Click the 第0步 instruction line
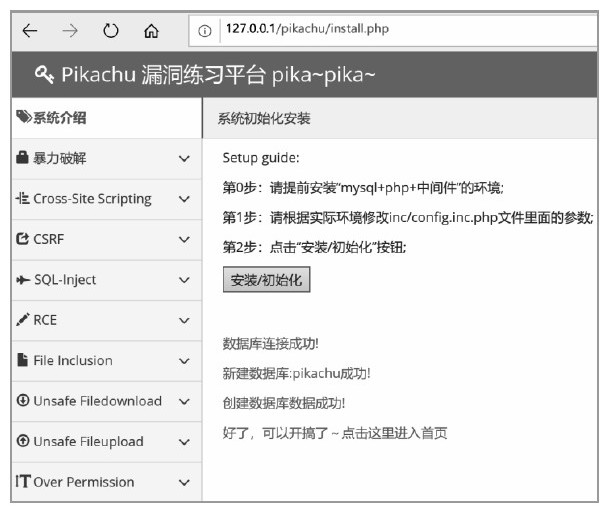Viewport: 608px width, 508px height. (363, 188)
